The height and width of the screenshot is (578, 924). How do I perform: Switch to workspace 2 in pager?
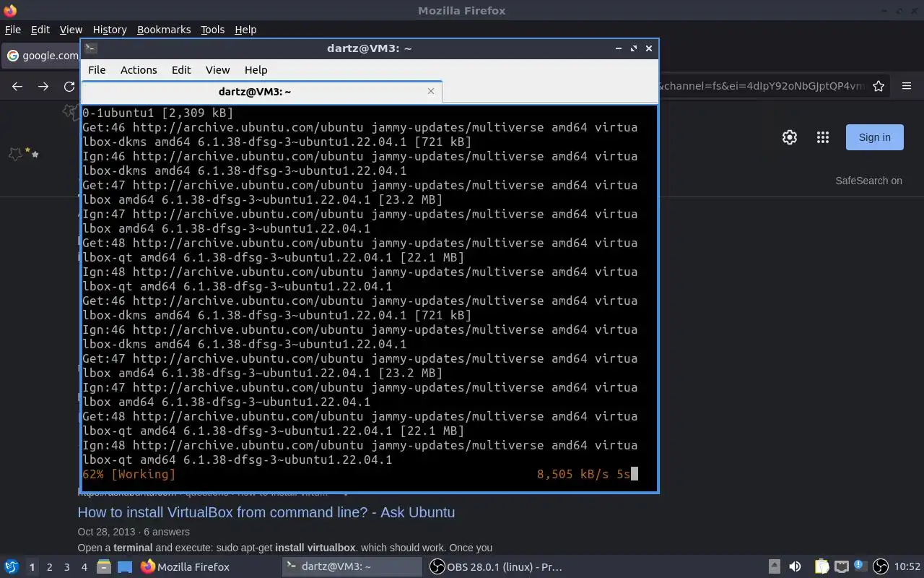49,567
